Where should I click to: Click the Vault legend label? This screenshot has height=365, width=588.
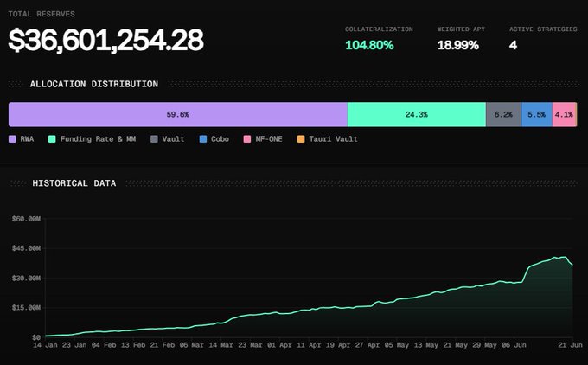[173, 139]
